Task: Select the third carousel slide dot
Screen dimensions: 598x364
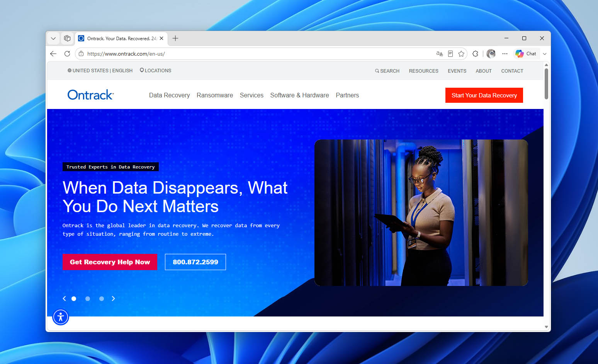Action: (102, 299)
